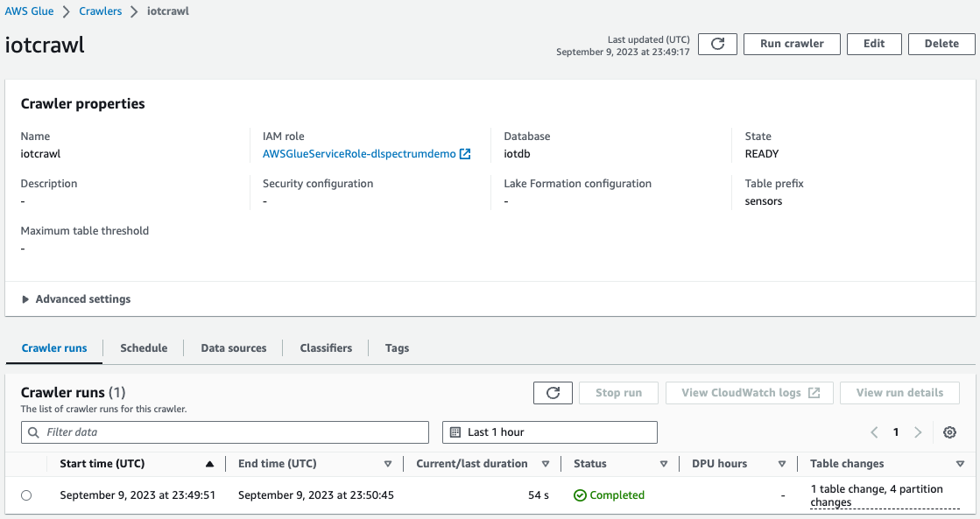
Task: Open AWSGlueServiceRole-dlspectrumdemo role link
Action: click(359, 154)
